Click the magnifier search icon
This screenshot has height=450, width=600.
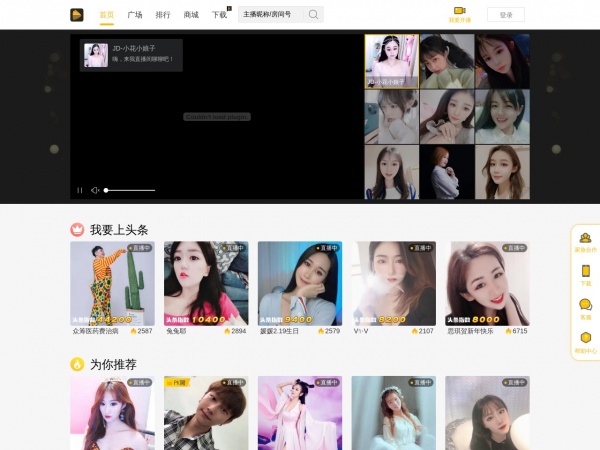pyautogui.click(x=313, y=15)
